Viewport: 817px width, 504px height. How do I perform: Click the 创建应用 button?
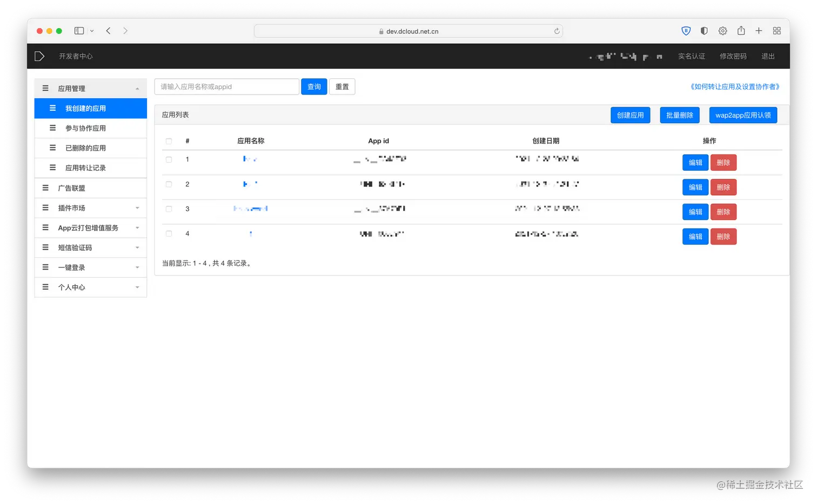pyautogui.click(x=630, y=115)
